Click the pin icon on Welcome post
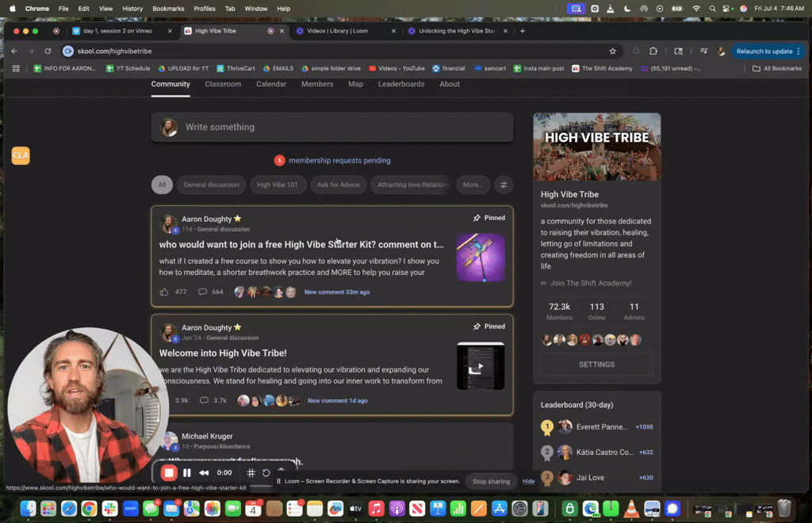Image resolution: width=812 pixels, height=523 pixels. pyautogui.click(x=477, y=326)
